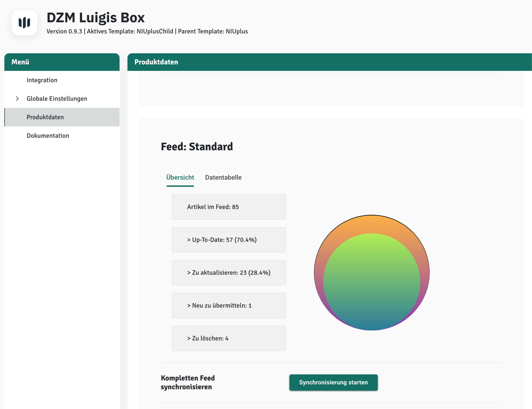
Task: Click the DZM Luigis Box logo icon
Action: [24, 23]
